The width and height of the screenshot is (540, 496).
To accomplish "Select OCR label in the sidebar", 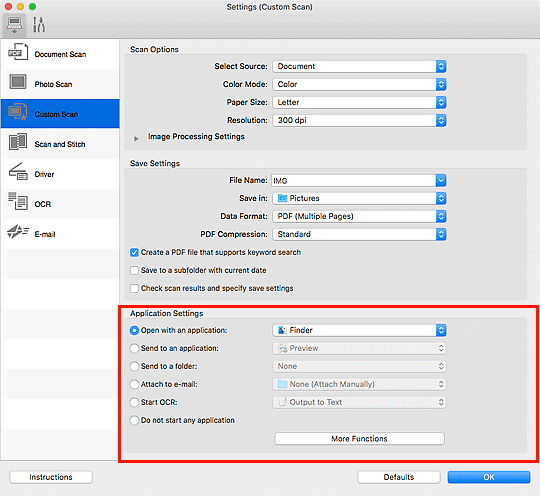I will tap(43, 204).
